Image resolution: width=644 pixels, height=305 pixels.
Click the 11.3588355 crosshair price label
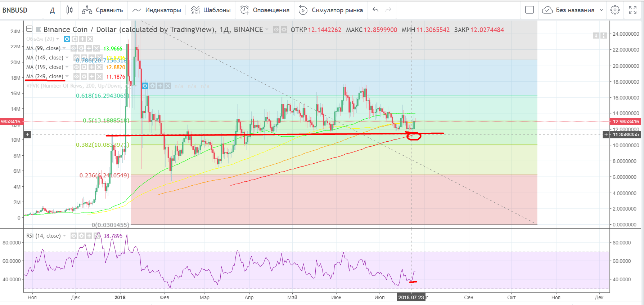626,134
